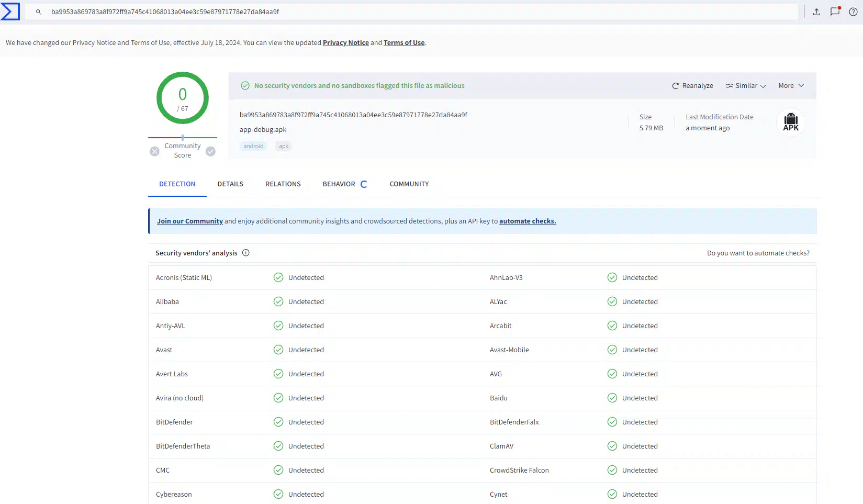Click Antiy-AVL undetected check icon
This screenshot has width=863, height=504.
(x=278, y=326)
